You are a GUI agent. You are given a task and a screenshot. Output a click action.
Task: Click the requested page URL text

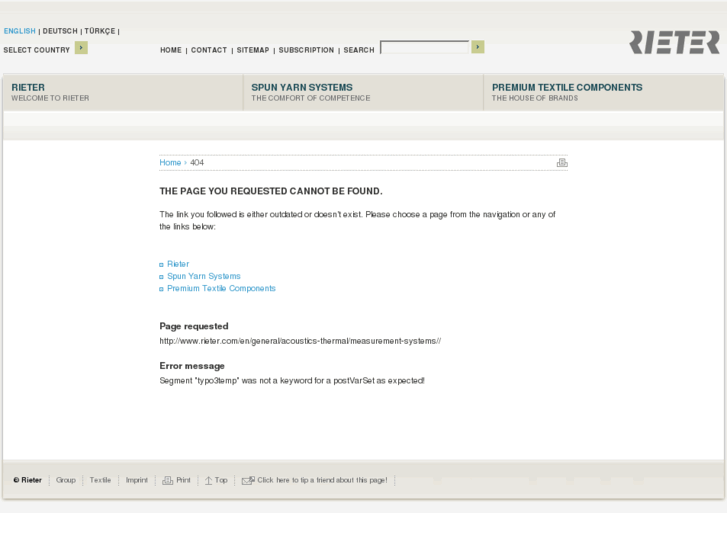pos(300,341)
